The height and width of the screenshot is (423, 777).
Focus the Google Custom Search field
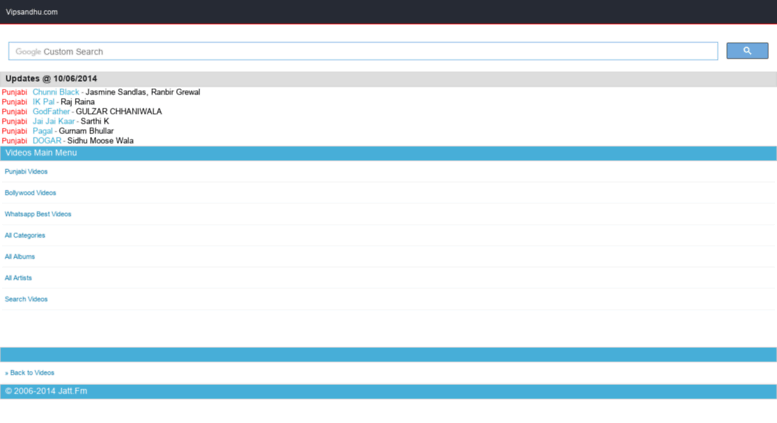click(x=363, y=52)
